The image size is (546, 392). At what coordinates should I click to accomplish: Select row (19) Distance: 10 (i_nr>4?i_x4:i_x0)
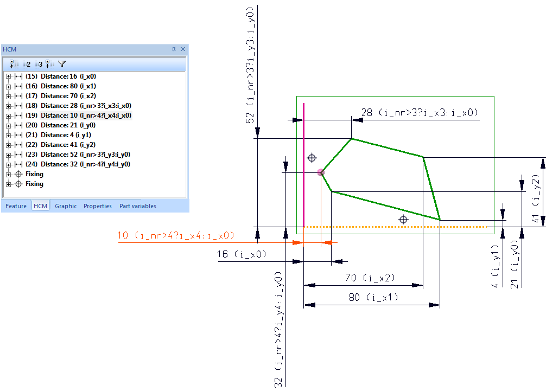click(x=78, y=115)
